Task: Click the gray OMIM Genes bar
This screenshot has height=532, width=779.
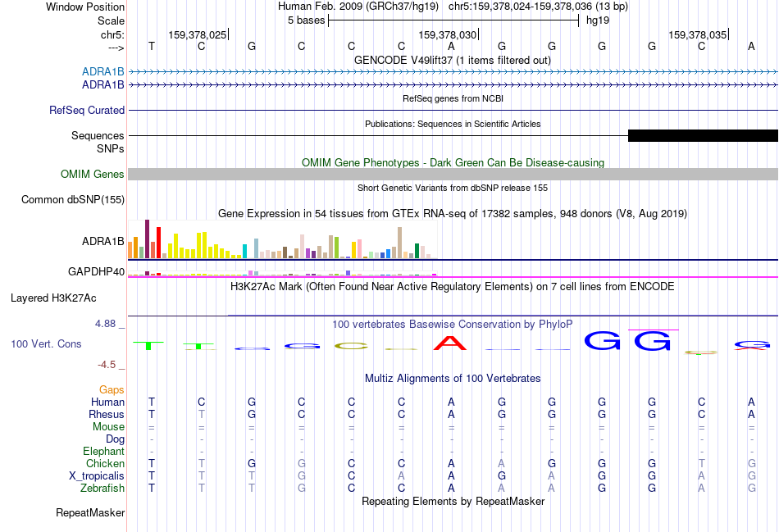Action: click(x=453, y=174)
